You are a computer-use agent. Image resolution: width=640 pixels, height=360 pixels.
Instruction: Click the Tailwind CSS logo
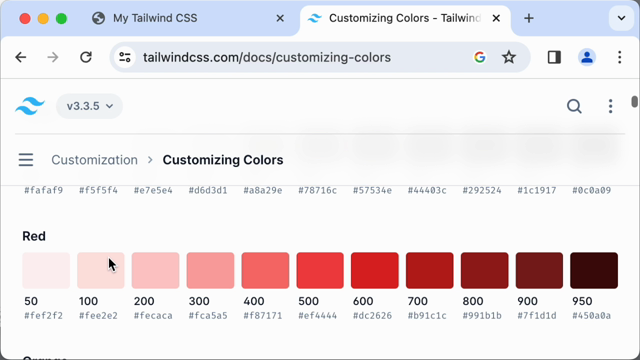point(30,106)
